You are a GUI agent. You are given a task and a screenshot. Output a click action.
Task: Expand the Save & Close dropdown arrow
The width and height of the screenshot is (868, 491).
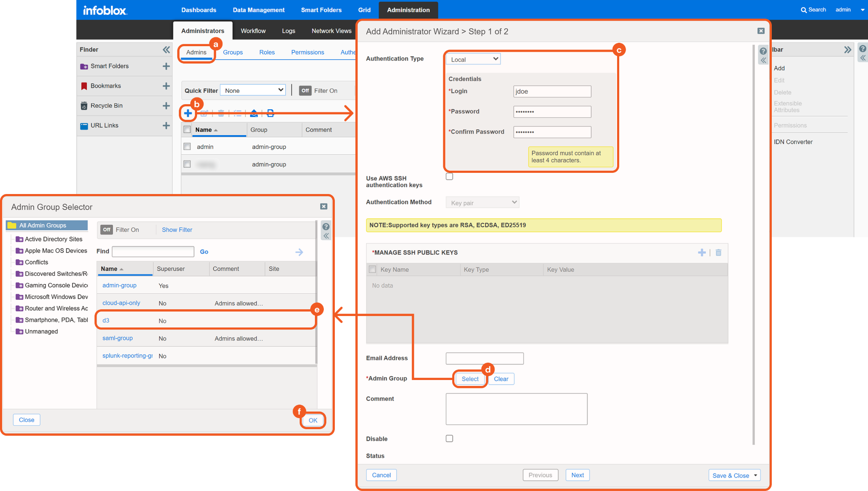pos(755,475)
